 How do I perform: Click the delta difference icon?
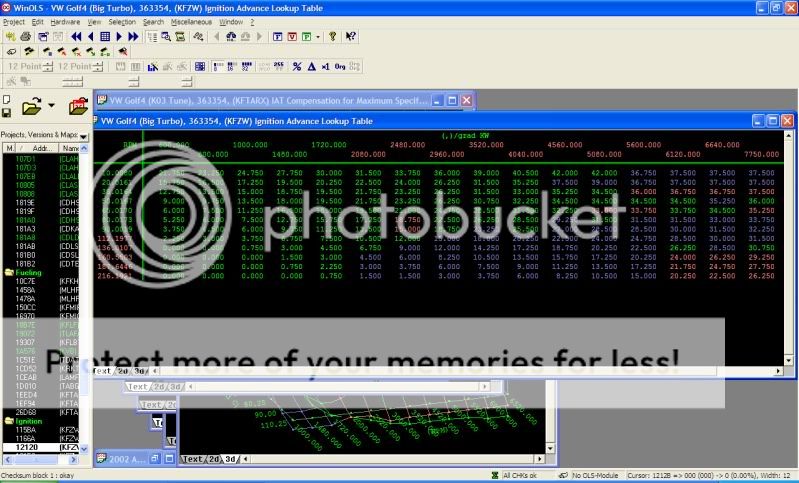click(x=311, y=66)
